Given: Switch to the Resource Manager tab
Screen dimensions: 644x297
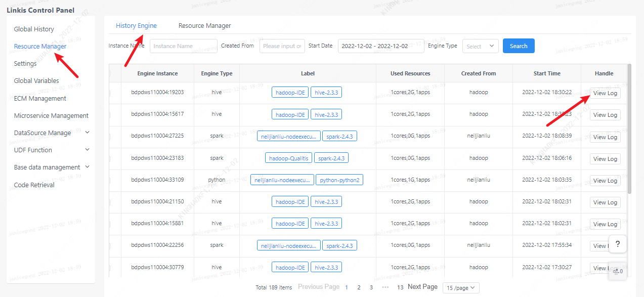Looking at the screenshot, I should (x=204, y=26).
